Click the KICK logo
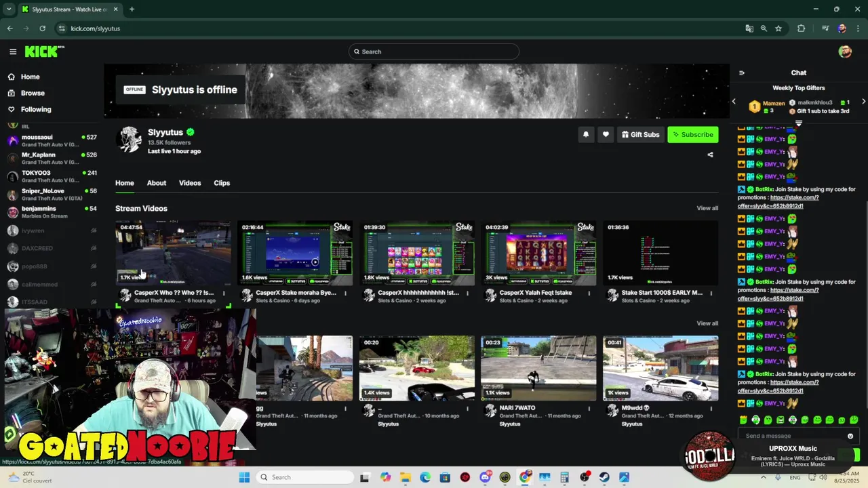The width and height of the screenshot is (868, 488). click(x=44, y=52)
